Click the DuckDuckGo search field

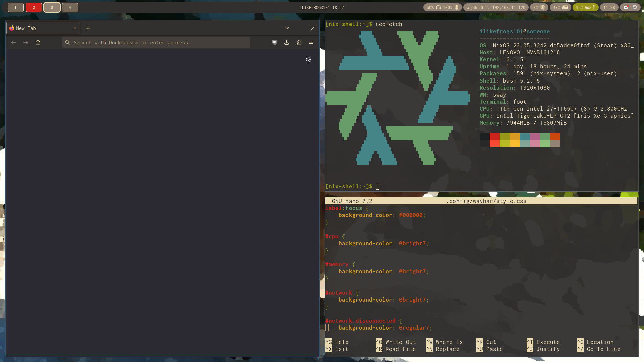(x=156, y=42)
